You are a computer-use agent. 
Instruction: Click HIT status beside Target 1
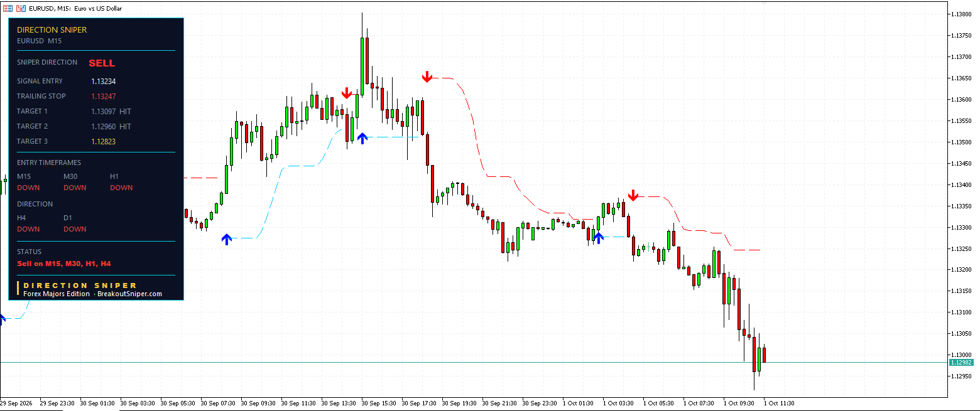coord(125,111)
